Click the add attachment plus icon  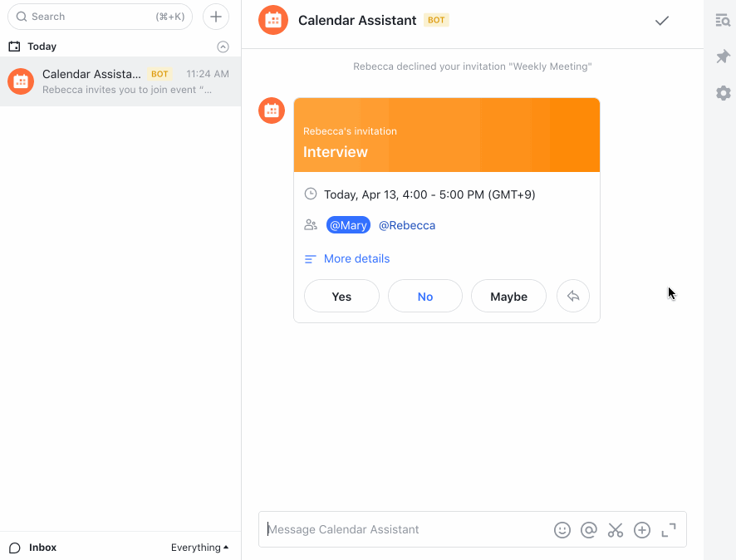tap(642, 530)
